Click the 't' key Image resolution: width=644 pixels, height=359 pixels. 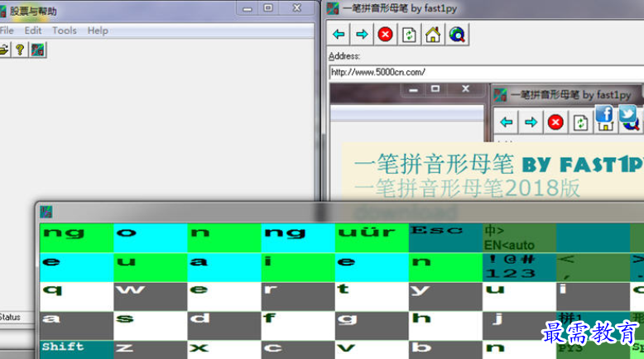pos(372,296)
